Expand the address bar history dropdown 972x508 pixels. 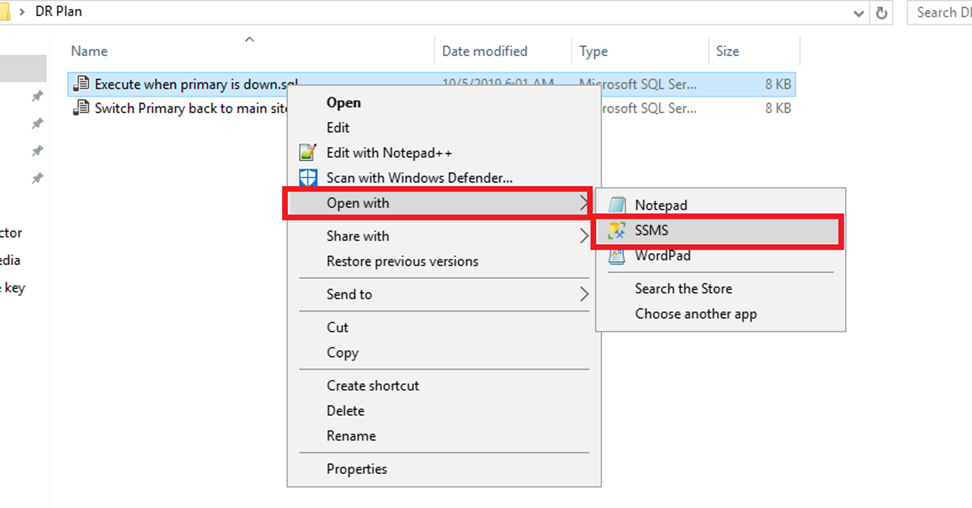(x=859, y=13)
